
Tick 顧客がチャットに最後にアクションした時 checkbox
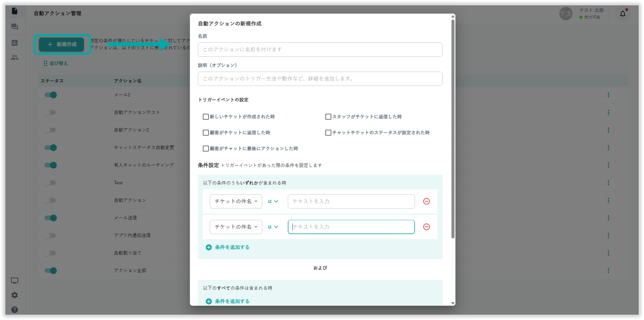(x=206, y=149)
